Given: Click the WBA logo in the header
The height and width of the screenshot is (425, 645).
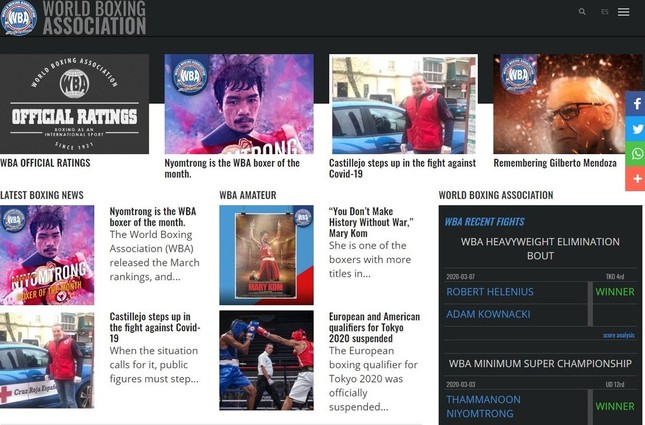Looking at the screenshot, I should (x=19, y=17).
